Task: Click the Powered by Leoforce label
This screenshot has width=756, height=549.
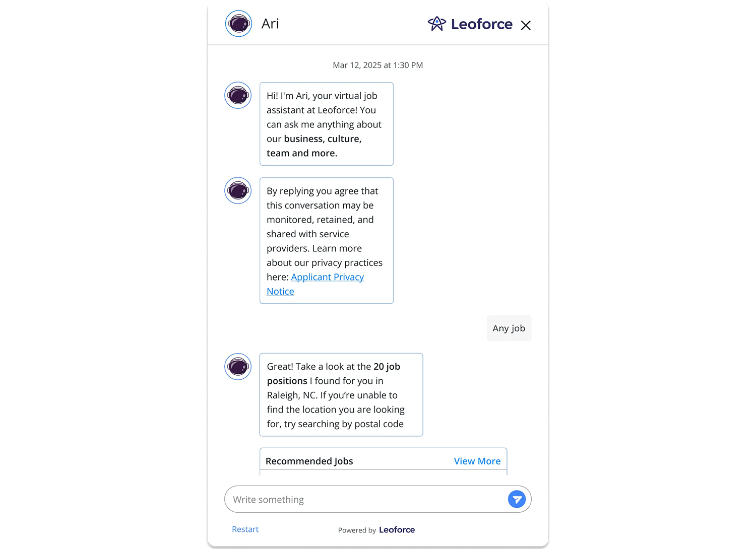Action: (x=376, y=529)
